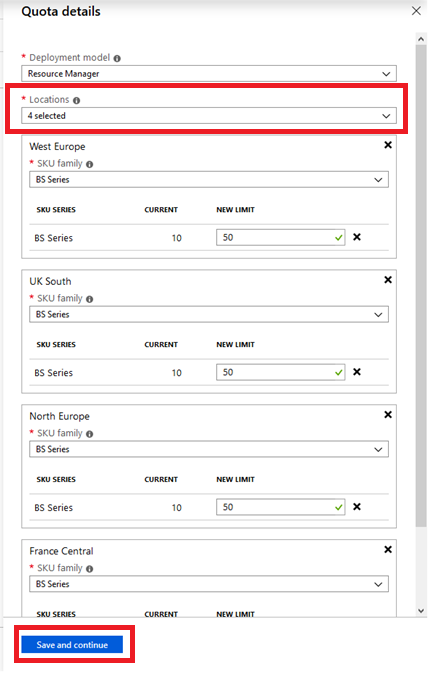Remove the West Europe location card
Image resolution: width=433 pixels, height=677 pixels.
(x=388, y=145)
